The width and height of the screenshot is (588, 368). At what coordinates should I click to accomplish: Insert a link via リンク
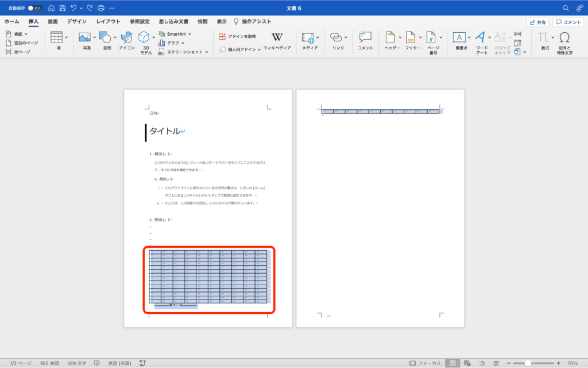pos(335,37)
